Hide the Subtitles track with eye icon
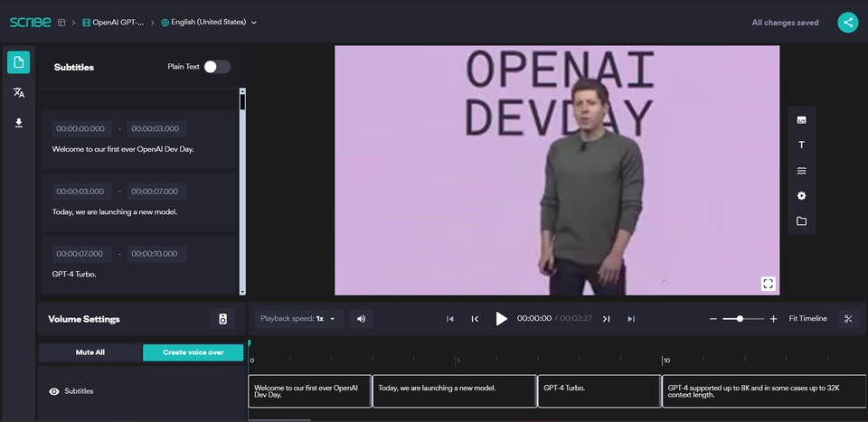Viewport: 868px width, 422px height. (x=54, y=391)
